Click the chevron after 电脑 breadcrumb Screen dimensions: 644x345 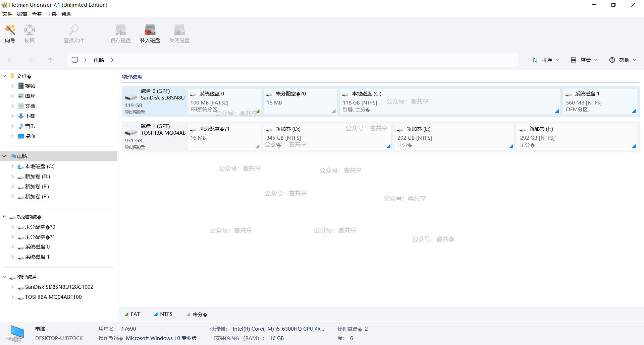pyautogui.click(x=112, y=60)
